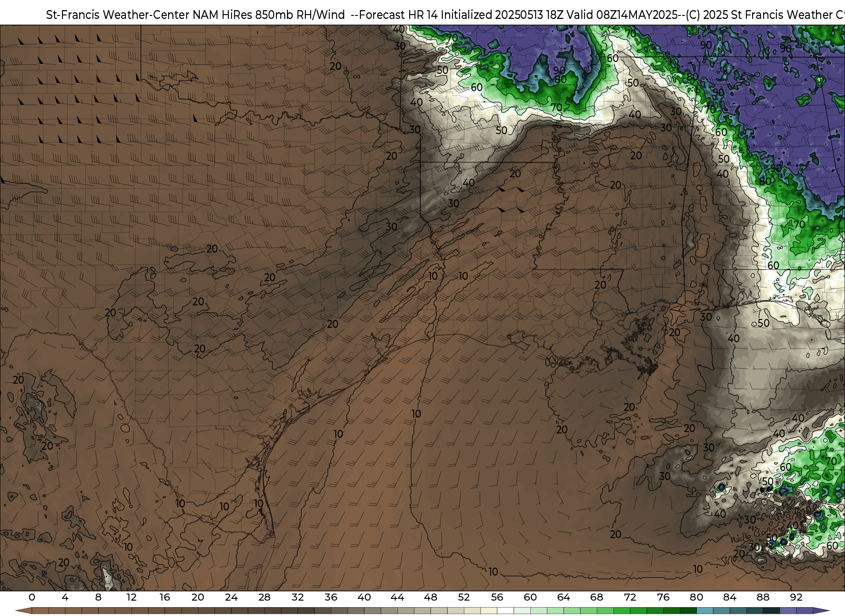The image size is (845, 616).
Task: Click the '36' label on the color scale
Action: coord(331,597)
